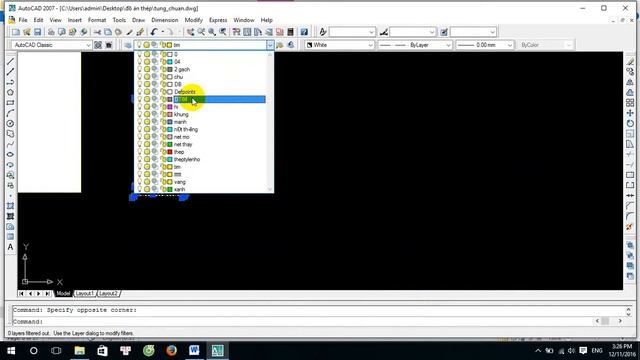
Task: Toggle lock icon for layer thep
Action: tap(163, 152)
